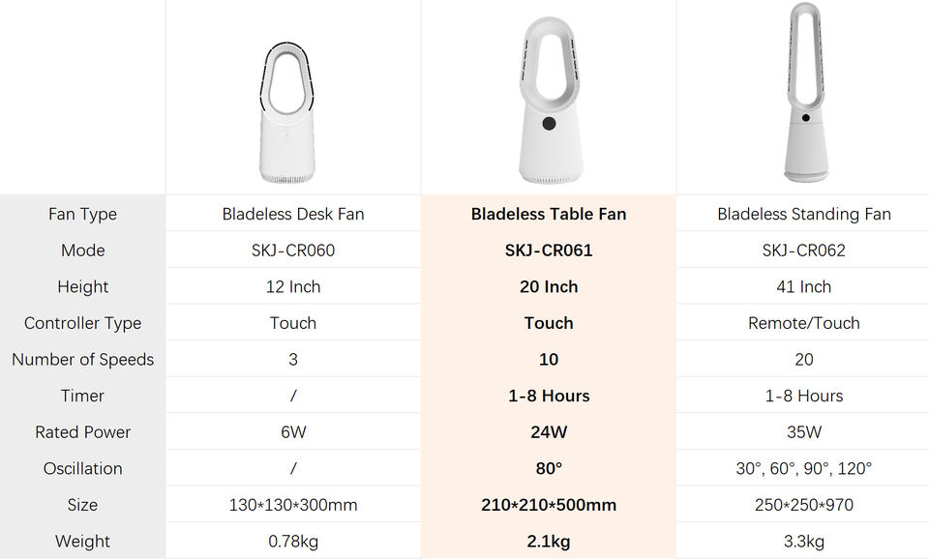Image resolution: width=929 pixels, height=560 pixels.
Task: Click the 210*210*500mm size cell
Action: tap(549, 505)
